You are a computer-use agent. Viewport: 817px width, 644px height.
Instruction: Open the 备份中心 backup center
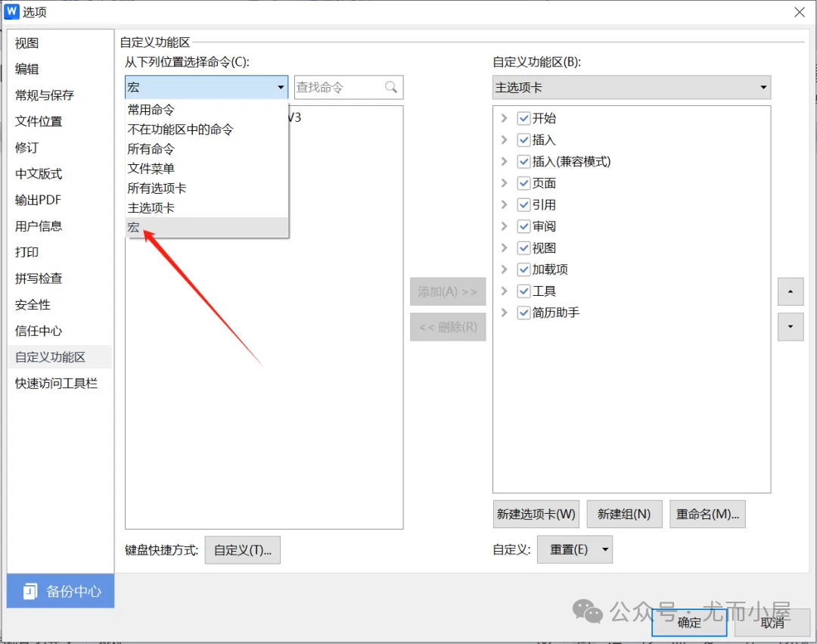[x=61, y=591]
